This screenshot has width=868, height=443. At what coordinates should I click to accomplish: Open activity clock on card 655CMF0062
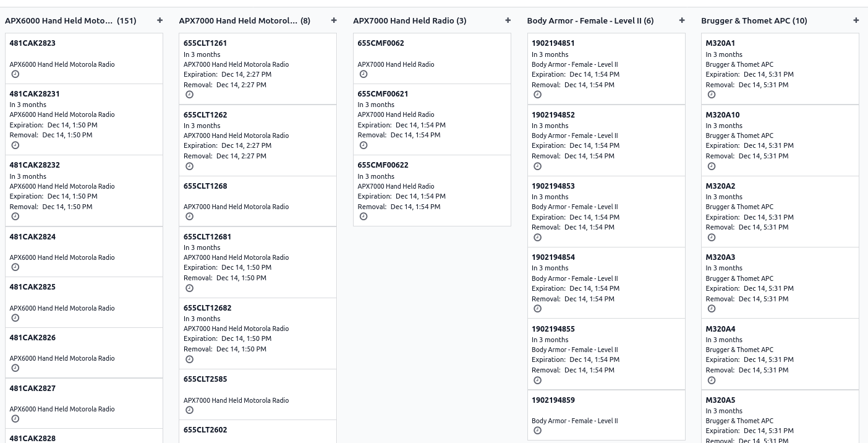(x=364, y=74)
